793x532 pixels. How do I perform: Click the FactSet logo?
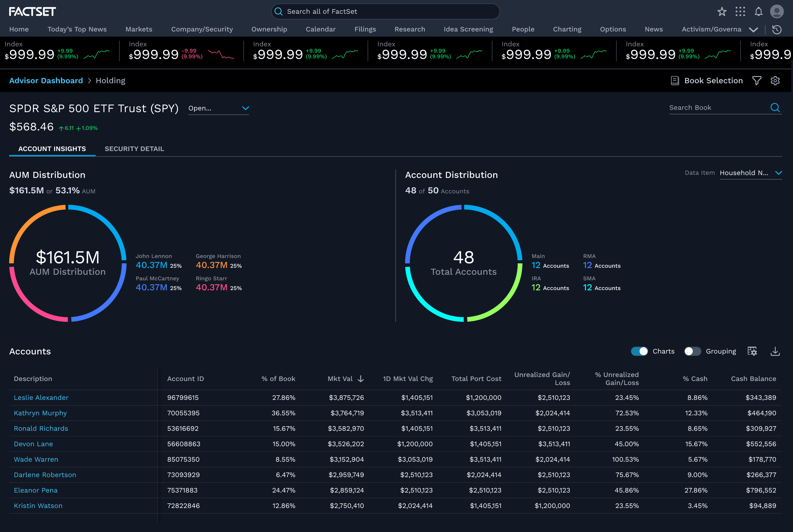[x=32, y=11]
